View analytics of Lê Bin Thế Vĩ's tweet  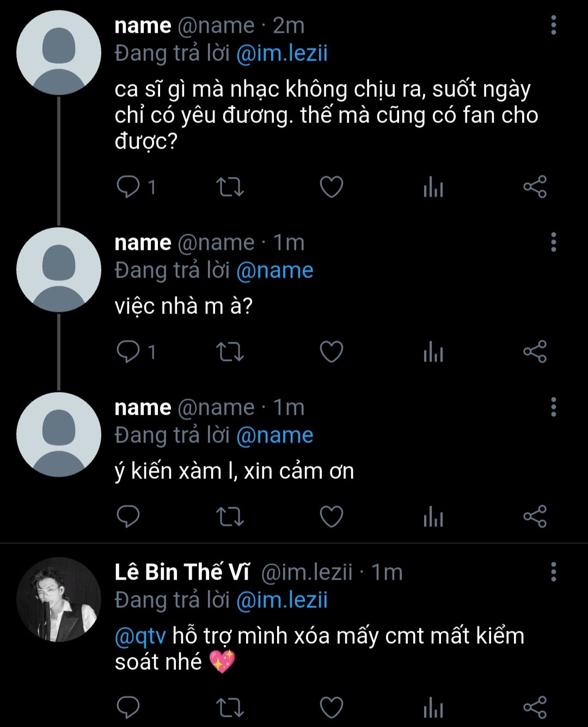click(433, 708)
